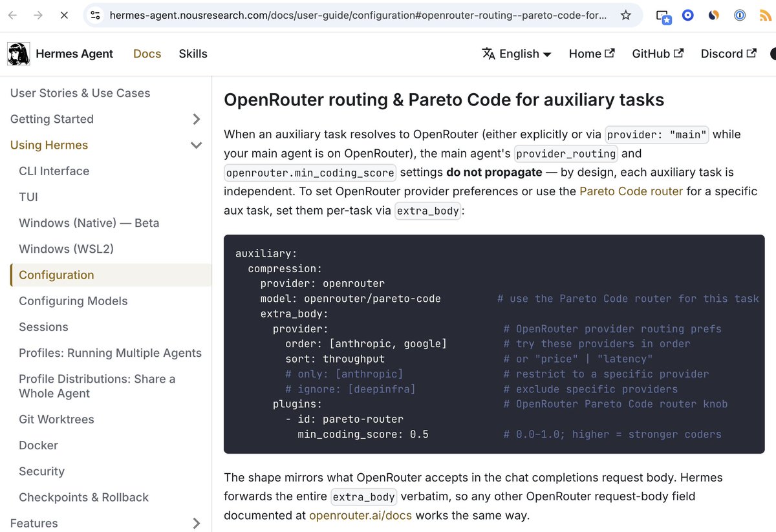Open the tab-with-star extension icon
The image size is (776, 532).
[663, 16]
